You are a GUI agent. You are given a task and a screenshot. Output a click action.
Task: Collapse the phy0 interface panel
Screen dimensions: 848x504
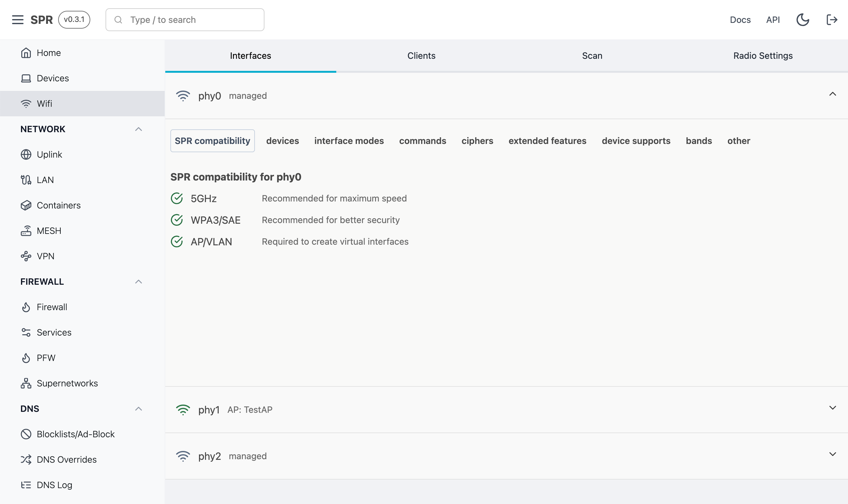[832, 94]
